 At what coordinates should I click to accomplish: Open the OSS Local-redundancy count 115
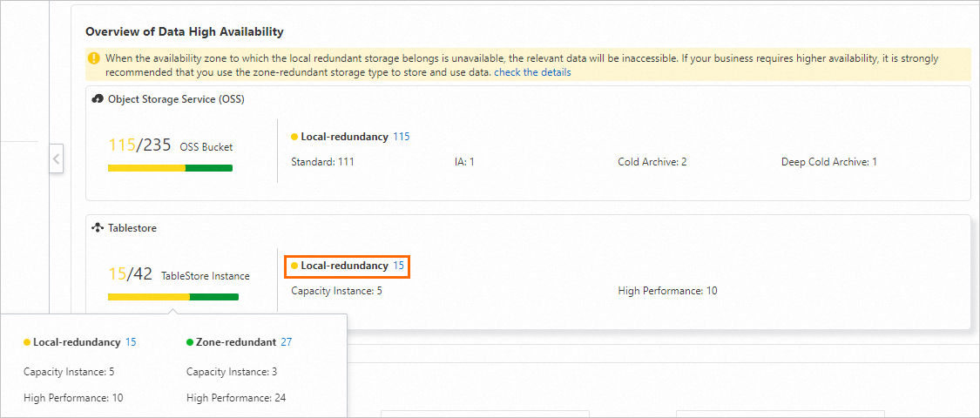pos(402,137)
